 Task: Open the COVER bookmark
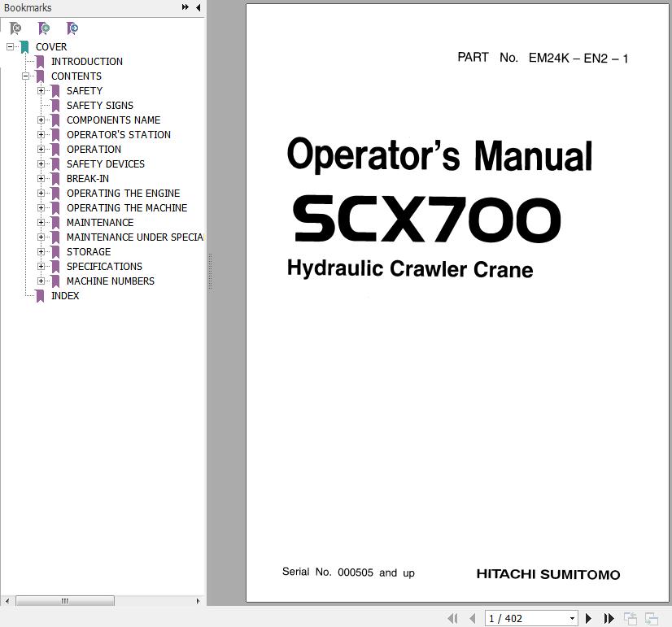coord(51,47)
